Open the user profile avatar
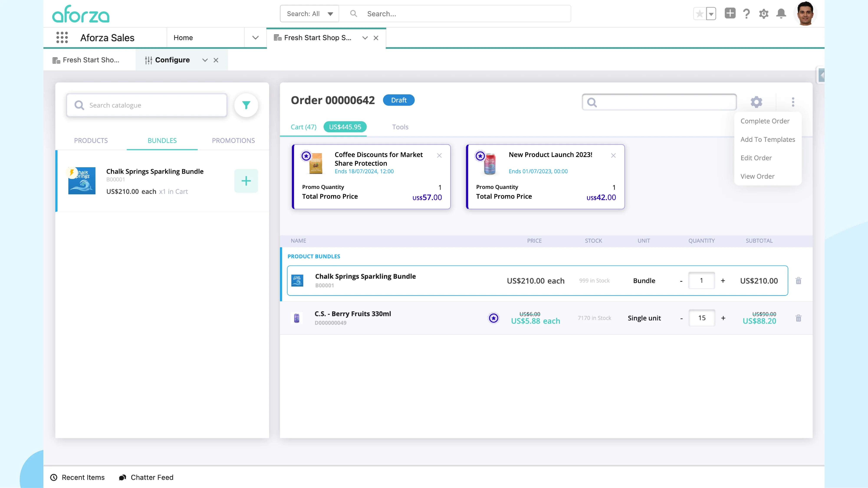 click(805, 13)
